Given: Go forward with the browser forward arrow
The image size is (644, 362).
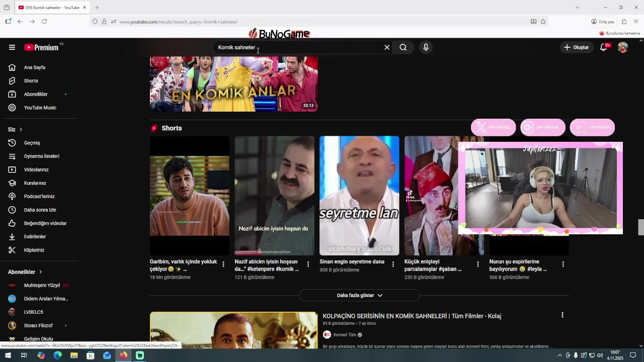Looking at the screenshot, I should click(x=32, y=22).
